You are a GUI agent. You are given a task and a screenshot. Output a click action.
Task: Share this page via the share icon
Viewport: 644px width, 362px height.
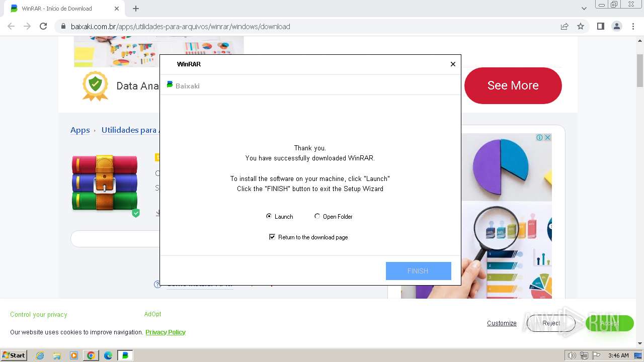coord(565,26)
